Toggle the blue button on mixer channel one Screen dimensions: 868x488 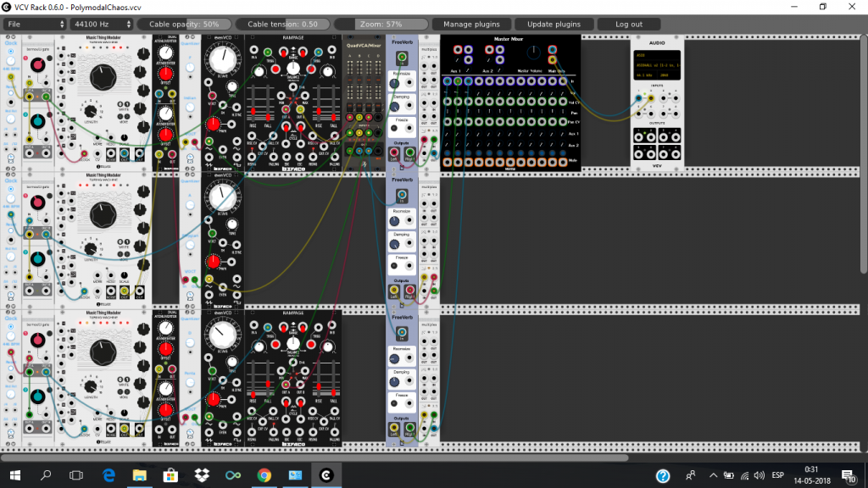(448, 152)
